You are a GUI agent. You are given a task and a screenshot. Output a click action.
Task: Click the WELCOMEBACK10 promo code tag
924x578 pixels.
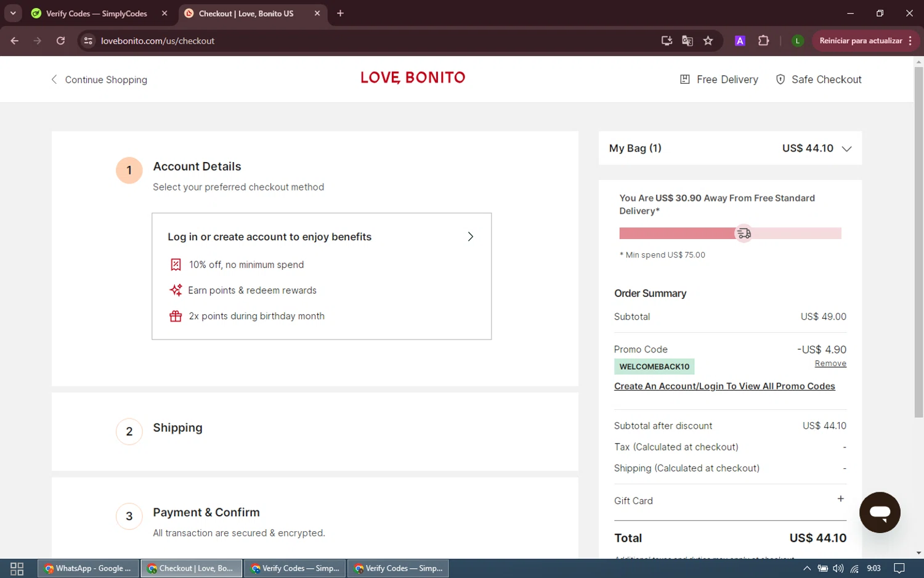click(654, 367)
